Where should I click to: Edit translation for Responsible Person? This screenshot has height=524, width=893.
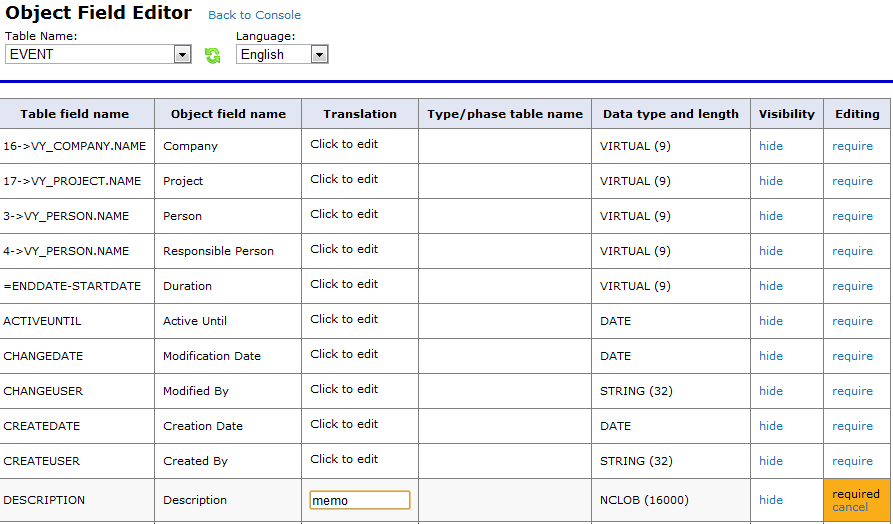(344, 249)
